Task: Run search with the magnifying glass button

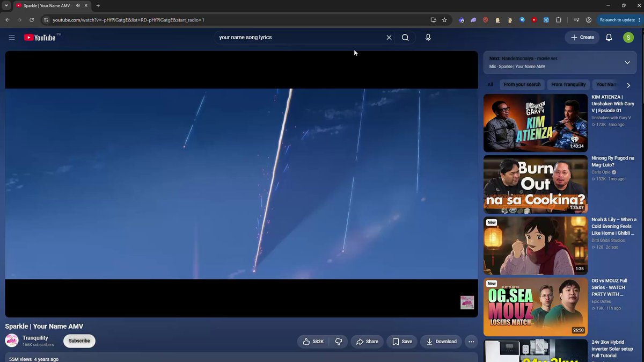Action: click(x=405, y=38)
